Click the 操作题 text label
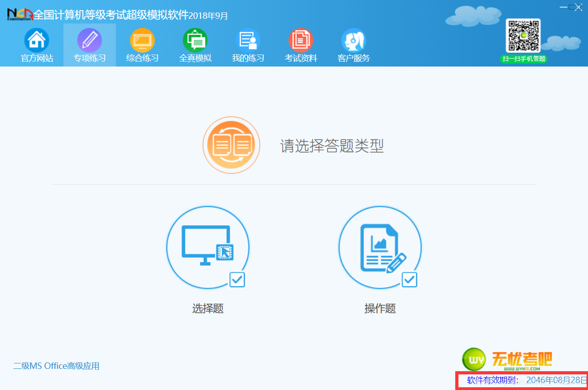The width and height of the screenshot is (588, 390). [x=380, y=308]
